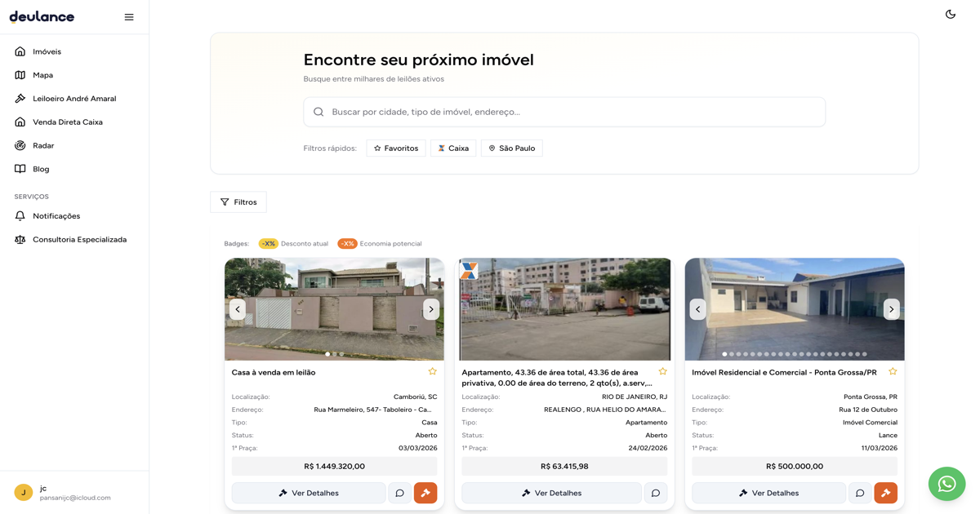Screen dimensions: 980x514
Task: Click the search box for imóveis
Action: point(564,112)
